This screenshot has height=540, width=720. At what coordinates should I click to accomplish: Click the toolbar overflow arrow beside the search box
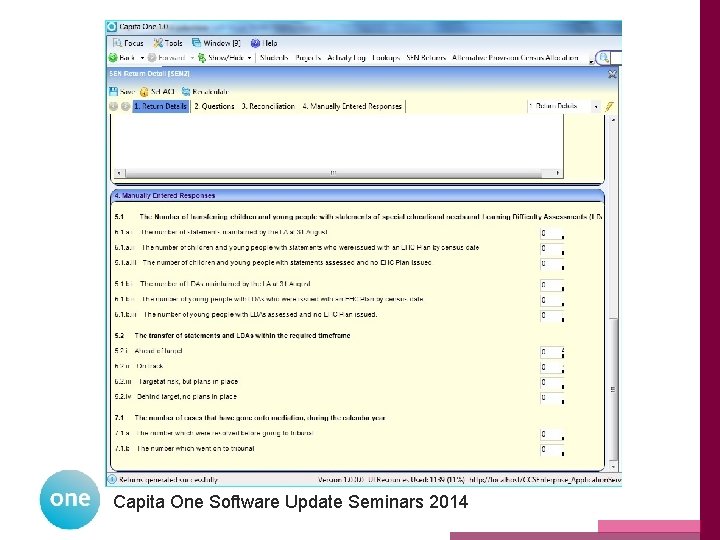click(591, 60)
